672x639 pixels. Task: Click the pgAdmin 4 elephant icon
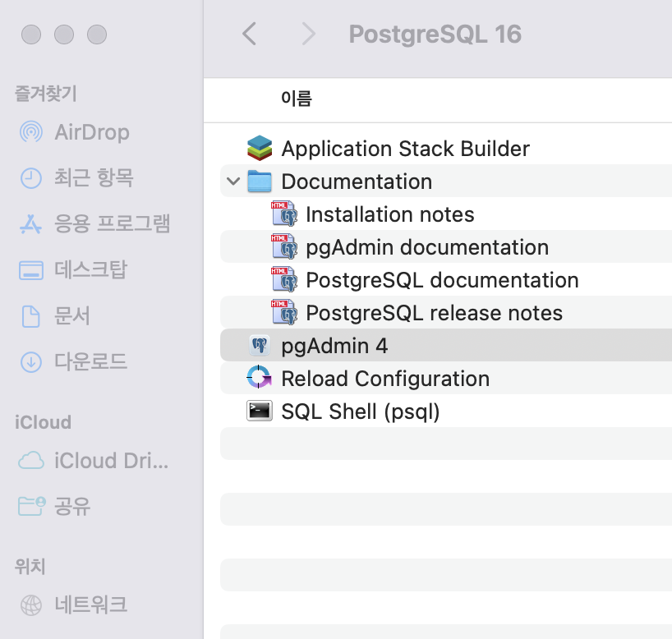(x=260, y=346)
